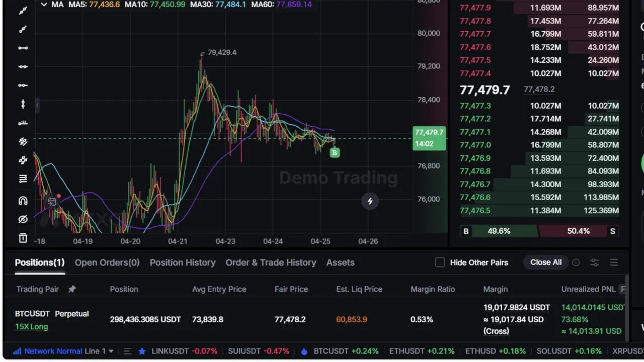Click last price 77,479.7 in order book
644x362 pixels.
pyautogui.click(x=485, y=90)
